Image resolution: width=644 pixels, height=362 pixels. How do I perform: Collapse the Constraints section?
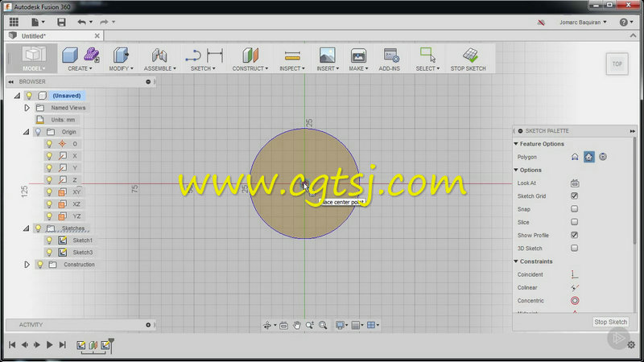click(x=516, y=261)
